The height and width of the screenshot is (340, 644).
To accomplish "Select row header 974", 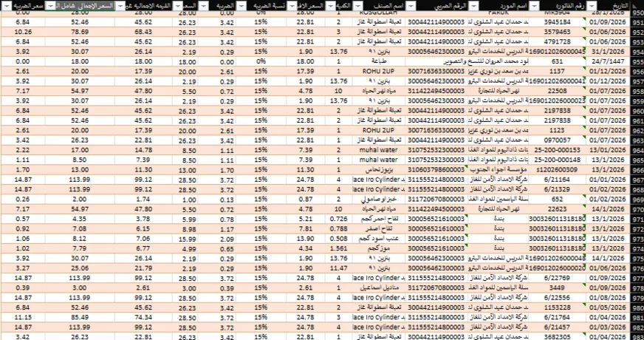I will [x=637, y=249].
